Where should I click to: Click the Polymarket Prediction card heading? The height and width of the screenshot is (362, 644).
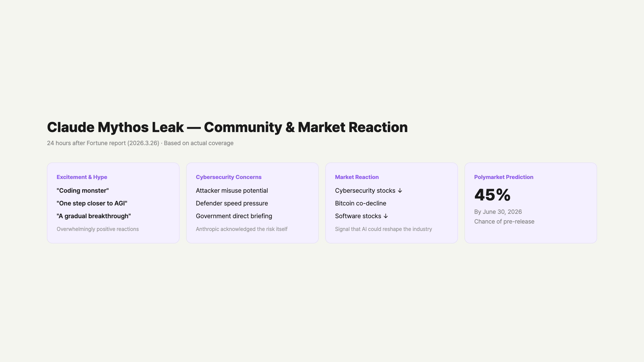point(503,177)
